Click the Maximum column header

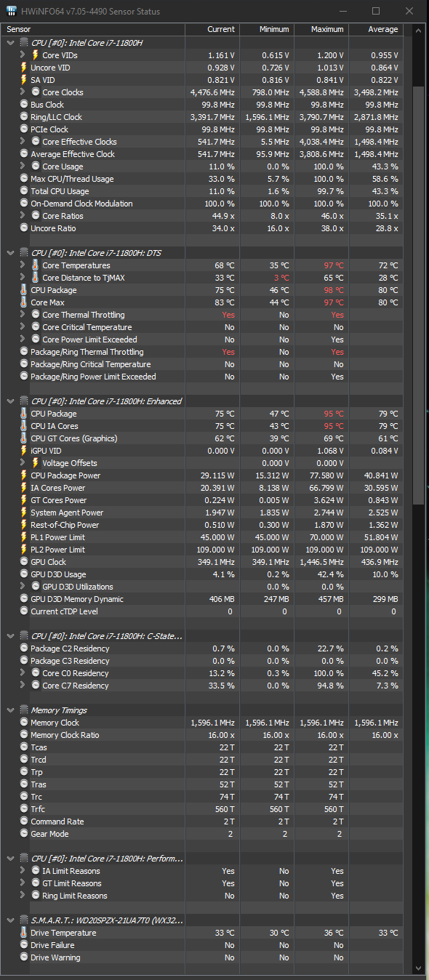(321, 29)
